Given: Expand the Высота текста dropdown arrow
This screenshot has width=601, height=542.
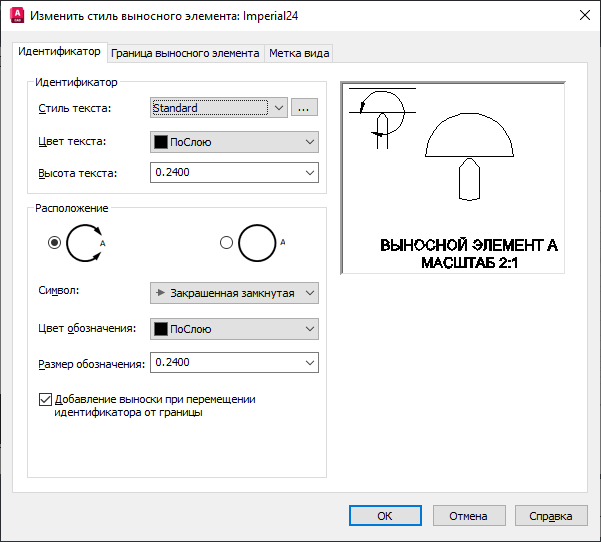Looking at the screenshot, I should (310, 173).
